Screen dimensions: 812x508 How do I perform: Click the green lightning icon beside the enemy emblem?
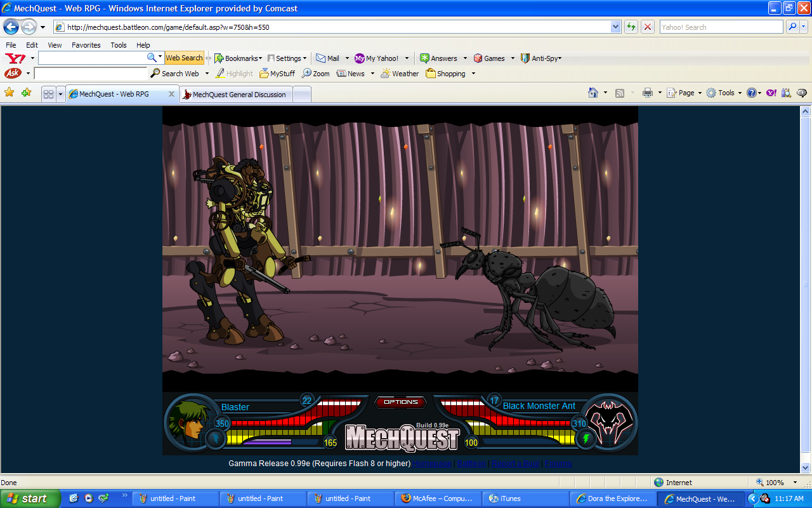(x=586, y=438)
